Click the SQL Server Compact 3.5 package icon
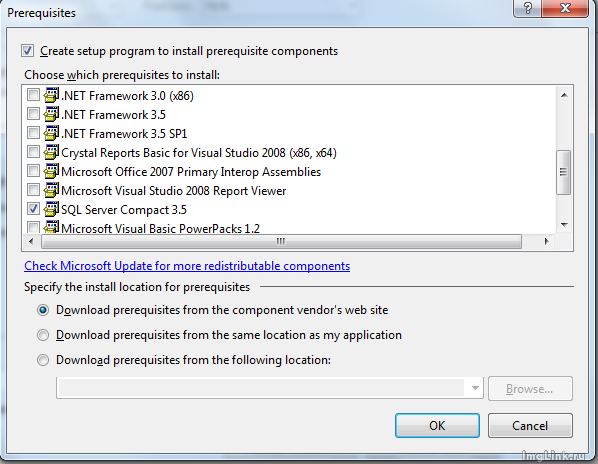 point(51,209)
